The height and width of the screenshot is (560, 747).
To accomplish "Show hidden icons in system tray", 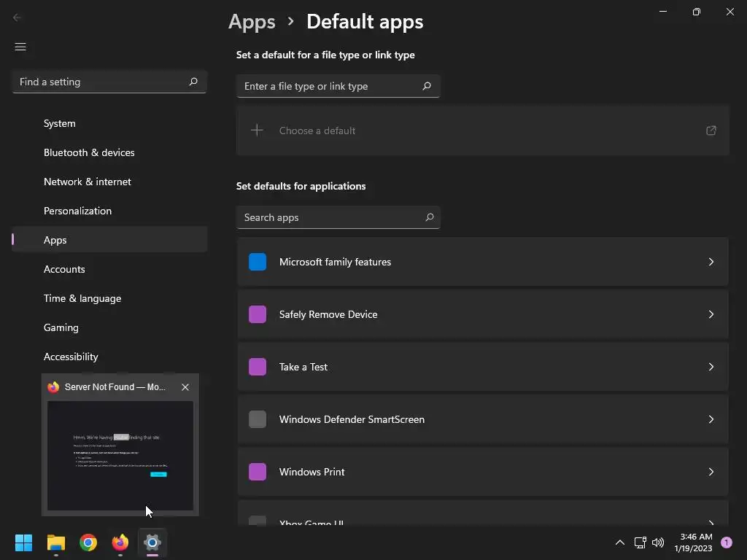I will point(620,542).
